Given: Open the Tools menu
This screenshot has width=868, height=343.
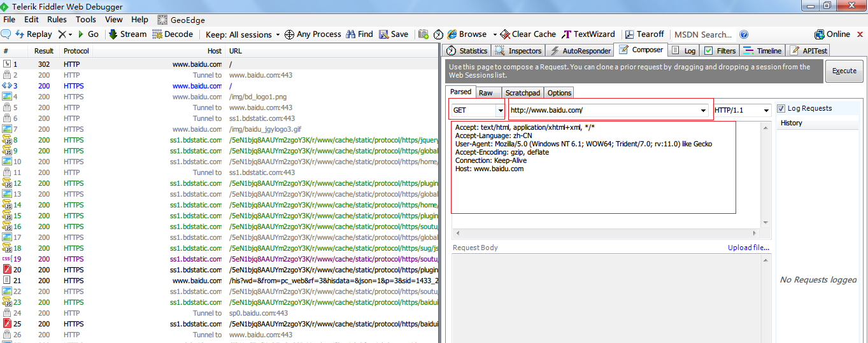Looking at the screenshot, I should 86,20.
